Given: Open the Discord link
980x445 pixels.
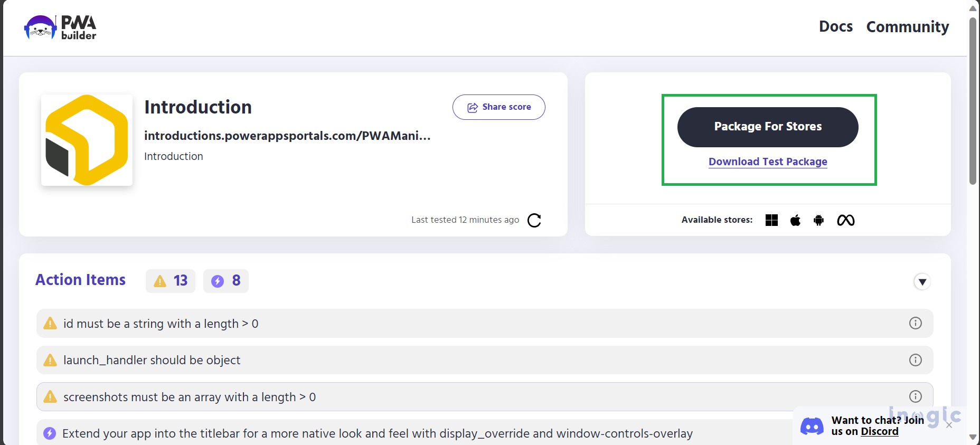Looking at the screenshot, I should point(879,432).
